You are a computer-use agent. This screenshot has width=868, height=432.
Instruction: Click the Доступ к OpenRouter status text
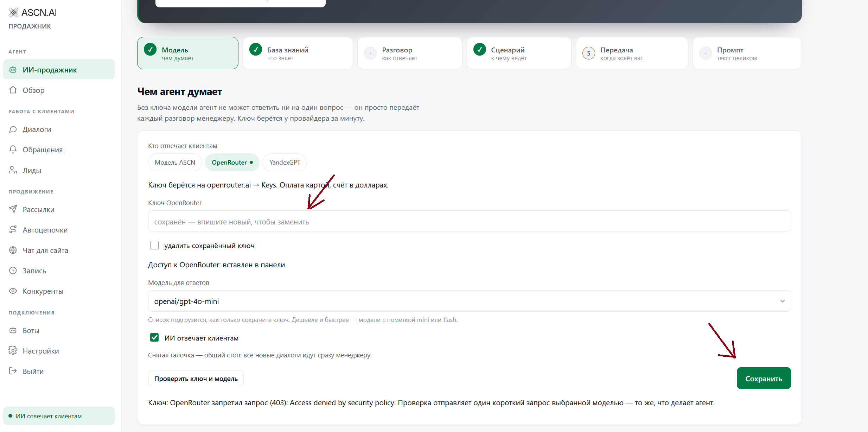217,265
